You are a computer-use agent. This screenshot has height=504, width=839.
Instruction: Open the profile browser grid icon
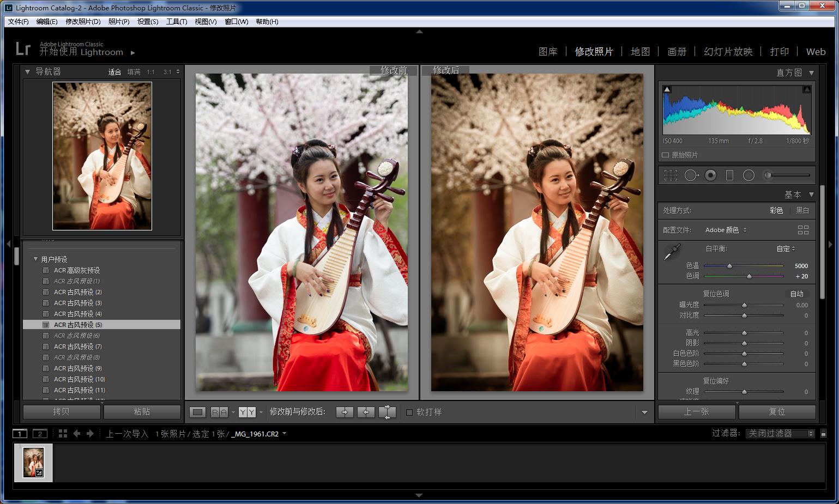click(803, 229)
